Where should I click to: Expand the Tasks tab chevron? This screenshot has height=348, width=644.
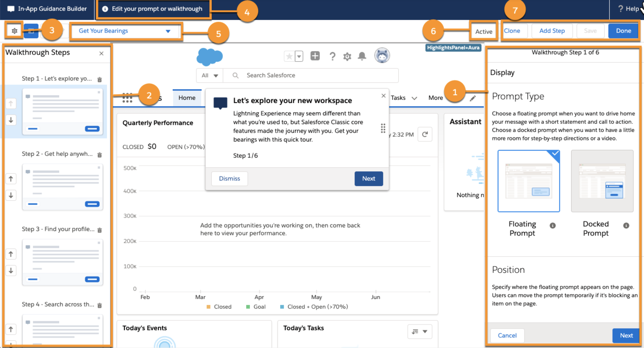[414, 98]
